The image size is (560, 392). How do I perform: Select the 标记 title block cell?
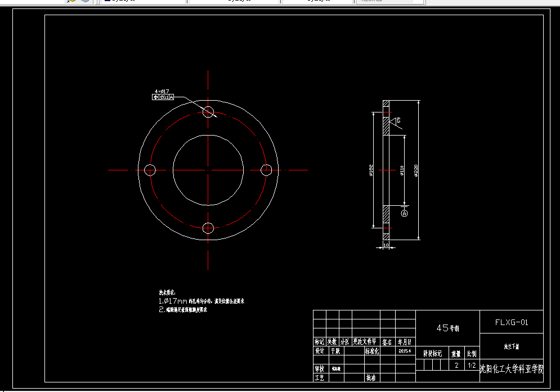click(x=319, y=341)
